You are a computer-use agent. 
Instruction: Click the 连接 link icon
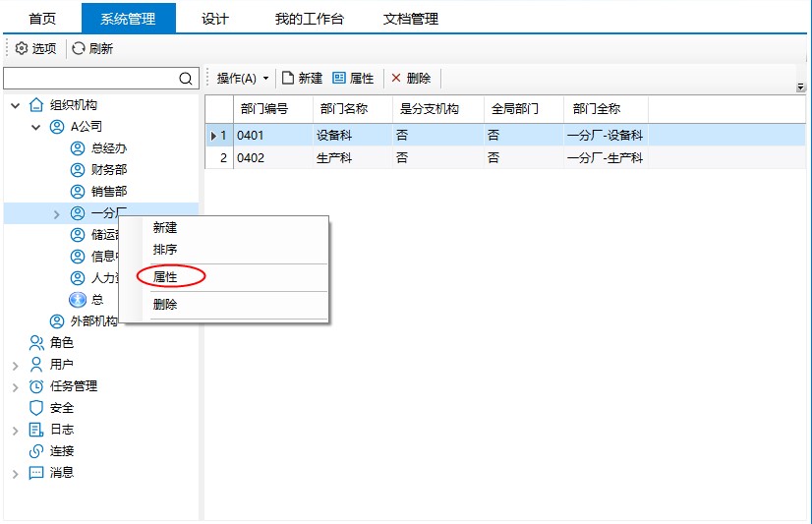[x=35, y=451]
